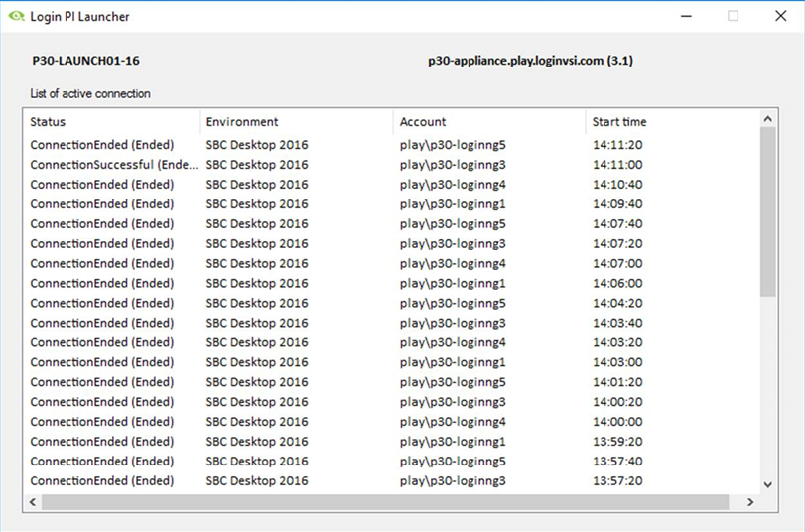Click the vertical scrollbar down arrow
The height and width of the screenshot is (532, 805).
point(768,484)
